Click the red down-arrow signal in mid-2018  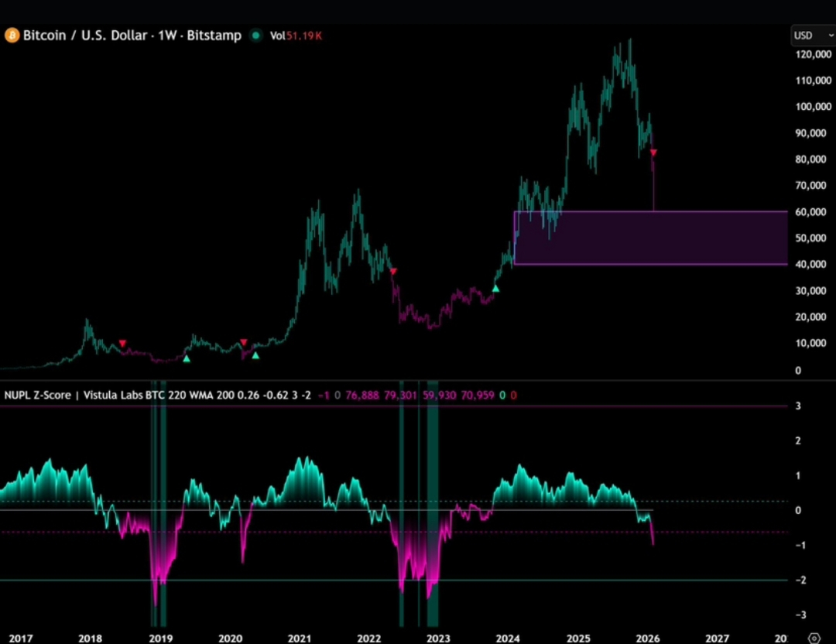click(122, 344)
